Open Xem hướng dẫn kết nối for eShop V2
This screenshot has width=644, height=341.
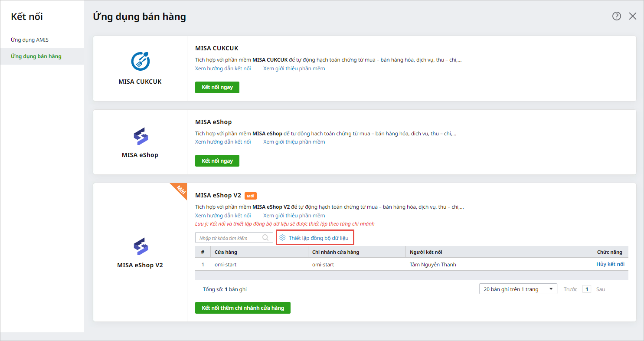(223, 216)
